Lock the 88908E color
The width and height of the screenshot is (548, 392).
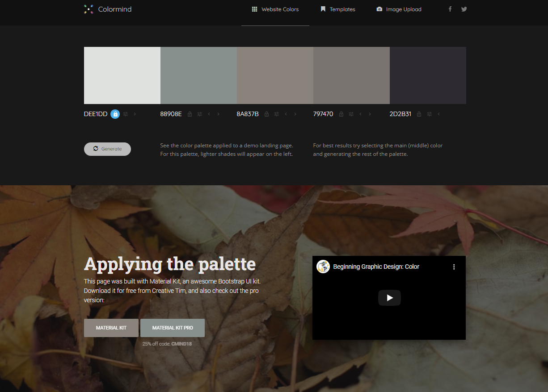190,114
